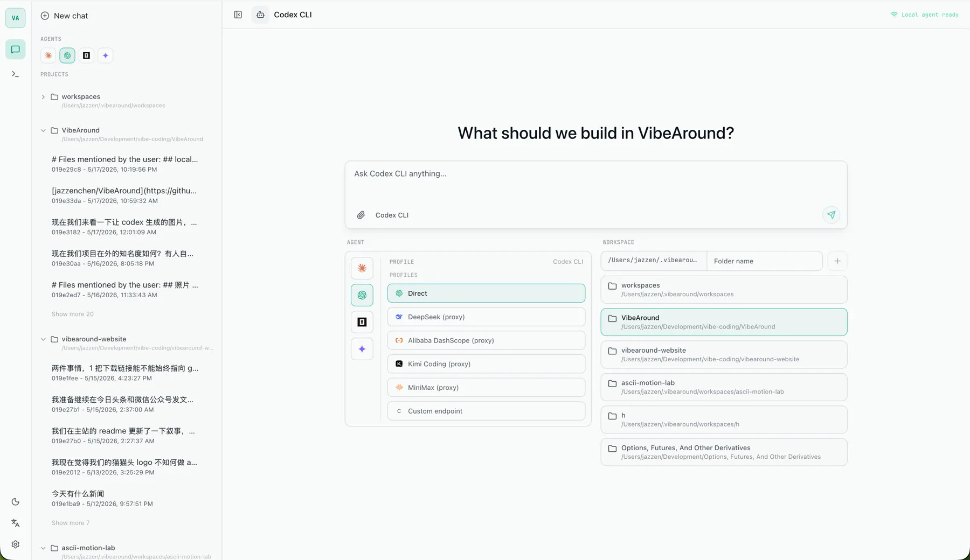Click the Local agent ready status
Viewport: 970px width, 560px height.
925,15
